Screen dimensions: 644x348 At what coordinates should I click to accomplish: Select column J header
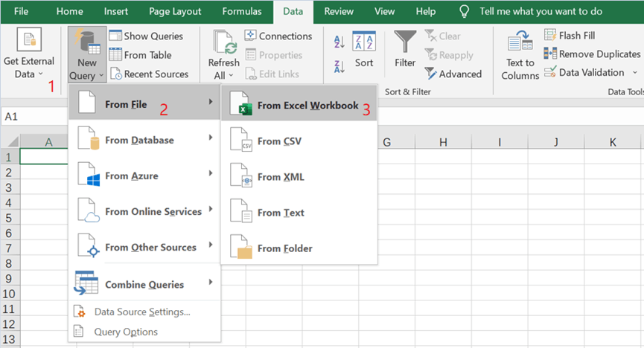[x=555, y=142]
